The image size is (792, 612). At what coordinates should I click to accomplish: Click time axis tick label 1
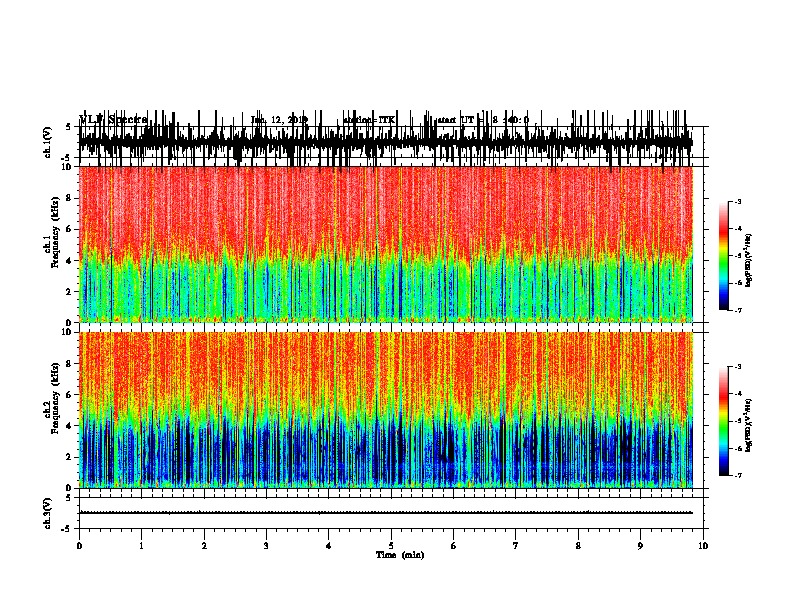[141, 546]
